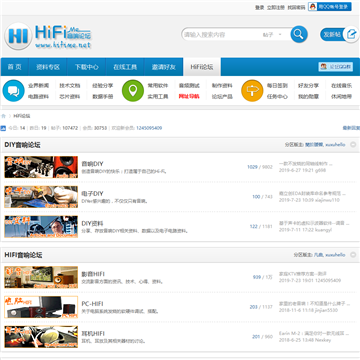Open the Earin M-2 latest post link

click(x=314, y=333)
